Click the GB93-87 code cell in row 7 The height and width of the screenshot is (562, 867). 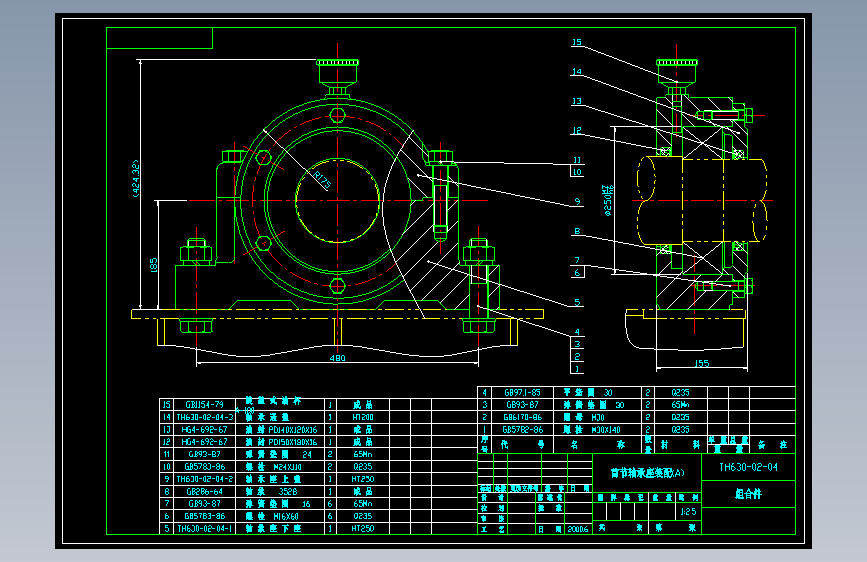pyautogui.click(x=205, y=503)
